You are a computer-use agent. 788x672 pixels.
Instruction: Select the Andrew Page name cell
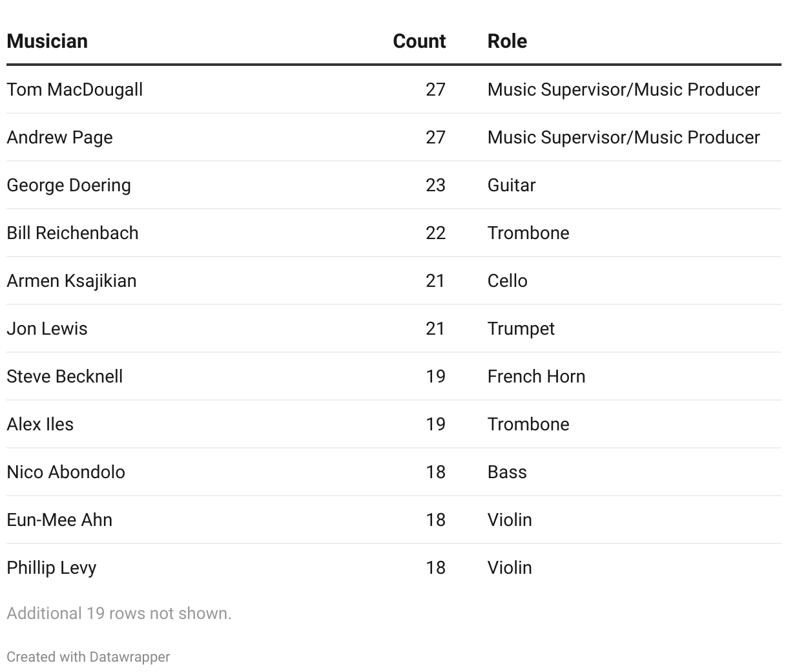pos(59,137)
